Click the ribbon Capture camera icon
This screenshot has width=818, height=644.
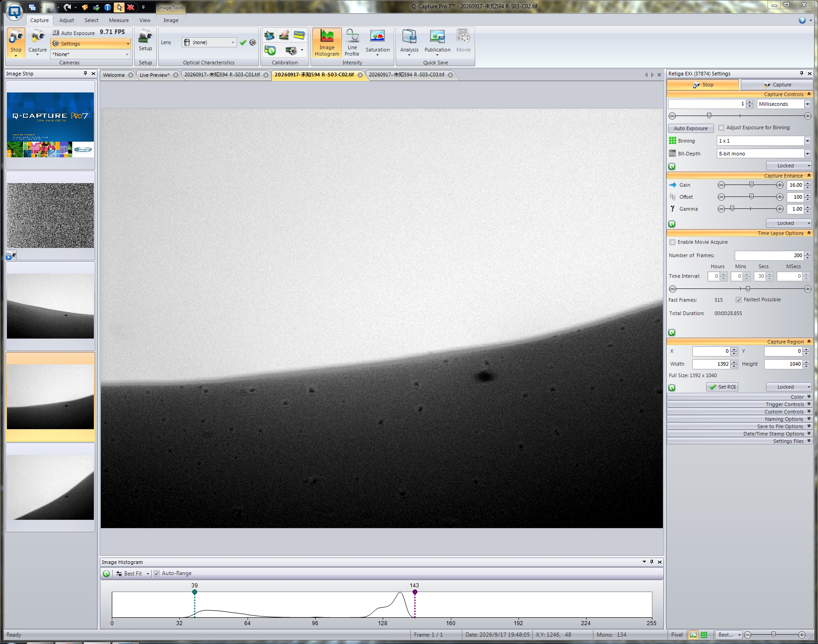[x=38, y=37]
